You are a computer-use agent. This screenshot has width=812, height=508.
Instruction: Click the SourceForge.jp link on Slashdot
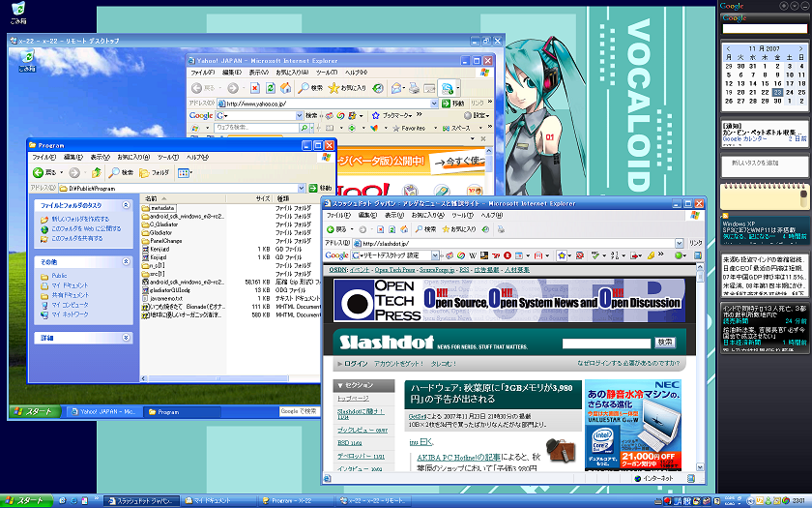point(437,270)
